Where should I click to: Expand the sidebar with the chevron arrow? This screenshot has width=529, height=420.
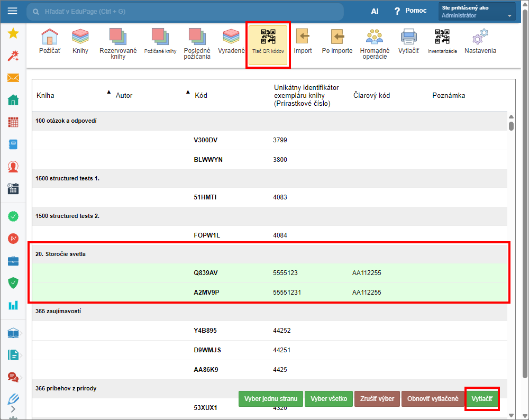click(x=13, y=408)
